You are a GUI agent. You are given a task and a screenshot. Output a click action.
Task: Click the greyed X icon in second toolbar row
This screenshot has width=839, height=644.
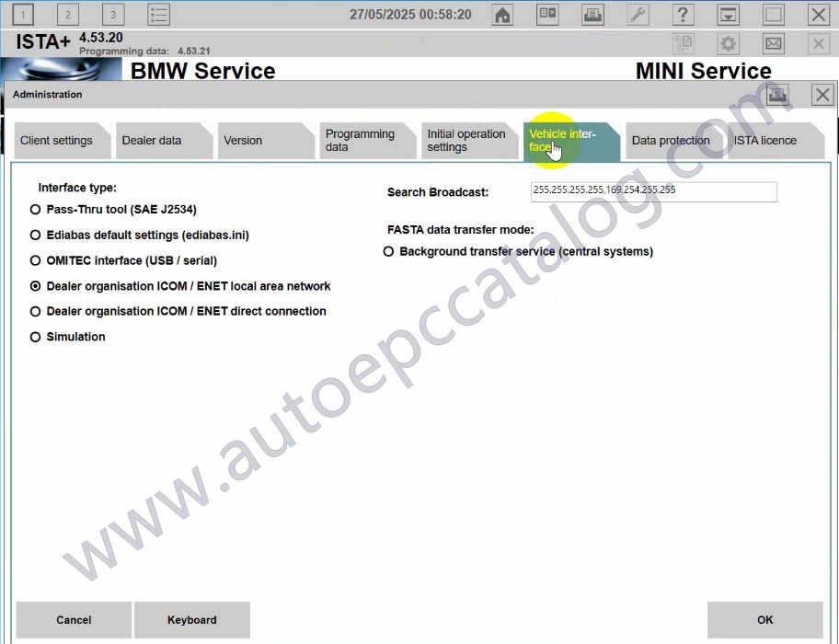click(x=818, y=43)
